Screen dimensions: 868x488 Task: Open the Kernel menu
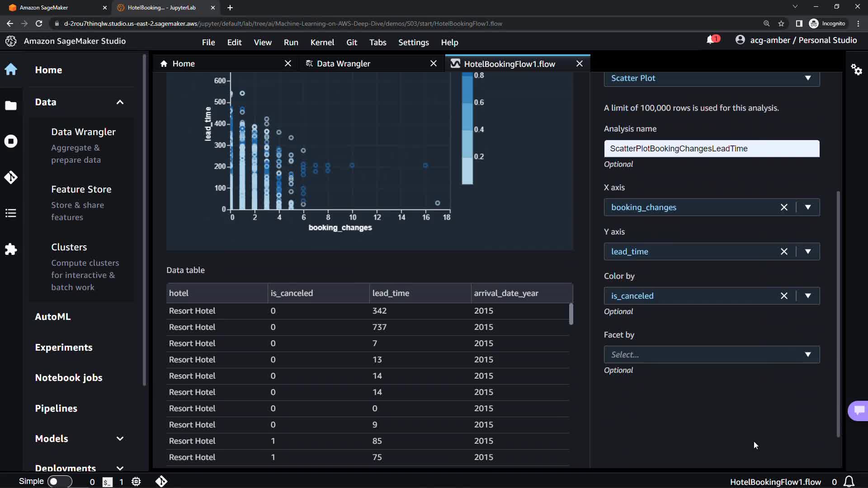[322, 42]
